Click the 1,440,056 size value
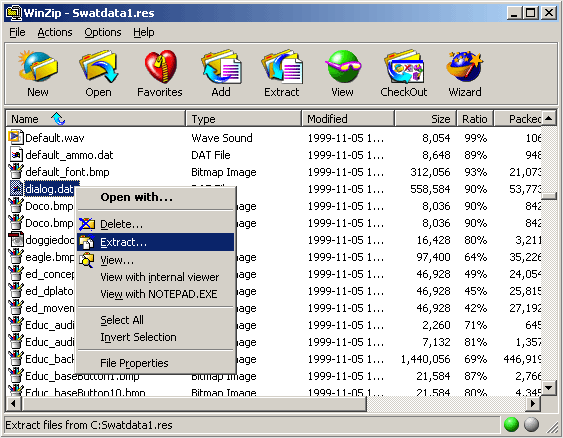The width and height of the screenshot is (563, 438). 425,359
